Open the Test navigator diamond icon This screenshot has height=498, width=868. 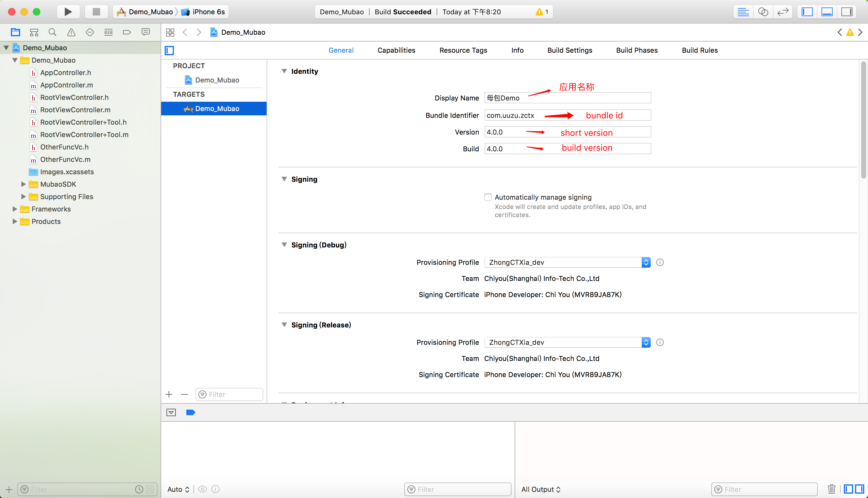click(90, 32)
